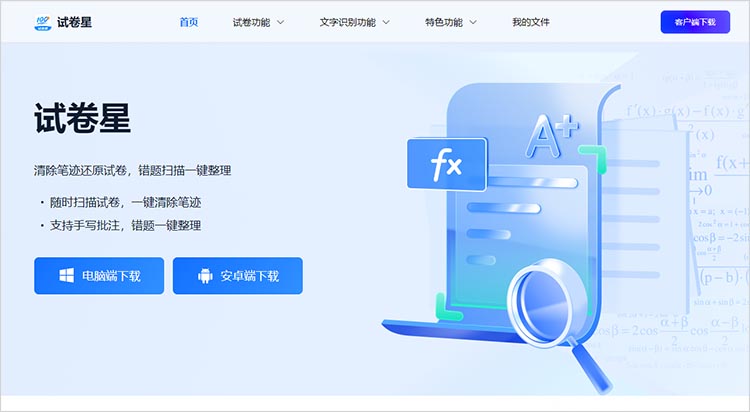This screenshot has width=750, height=412.
Task: Click the 安卓端下载 button
Action: tap(238, 276)
